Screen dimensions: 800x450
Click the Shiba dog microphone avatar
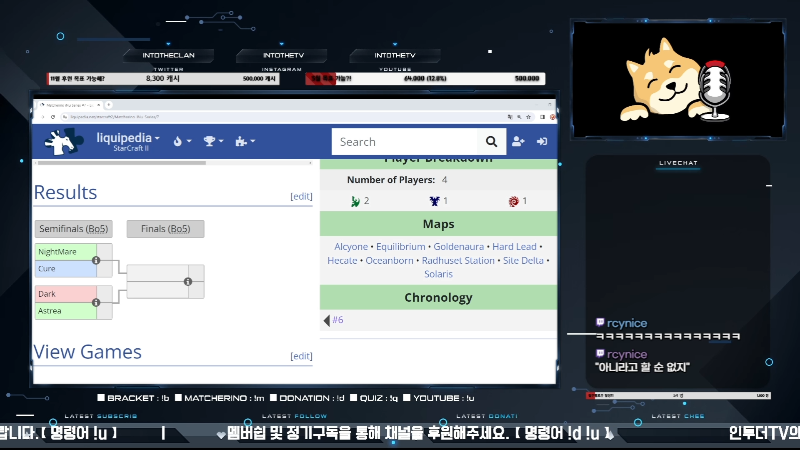pos(676,81)
